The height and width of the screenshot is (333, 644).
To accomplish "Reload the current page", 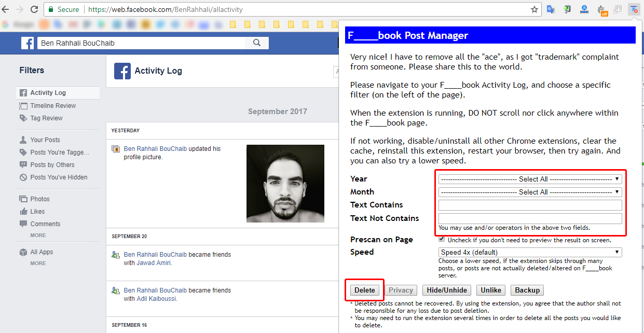I will (x=34, y=9).
